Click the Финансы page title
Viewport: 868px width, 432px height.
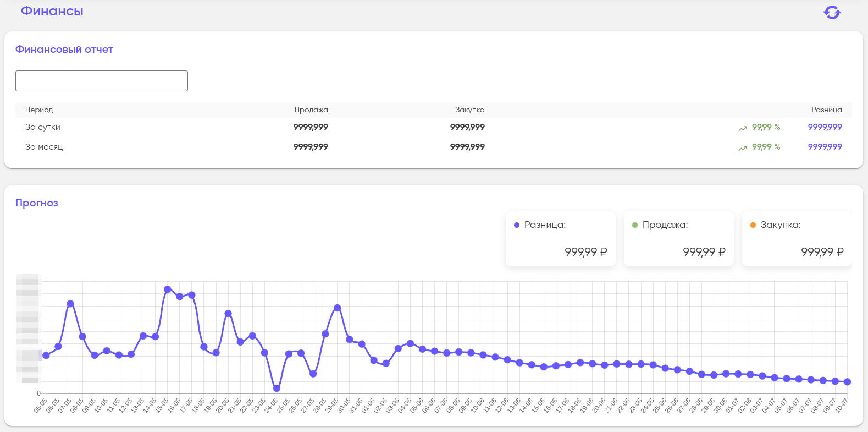52,12
